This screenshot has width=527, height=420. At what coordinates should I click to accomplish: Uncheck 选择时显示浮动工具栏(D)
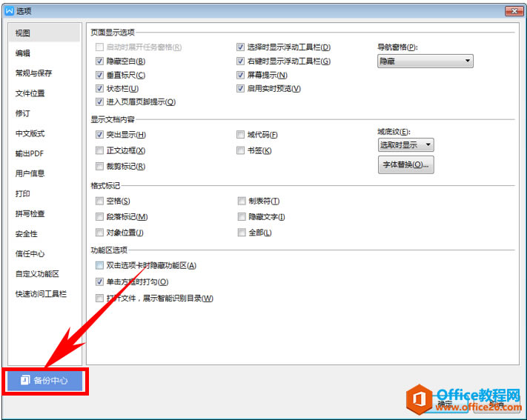click(240, 47)
